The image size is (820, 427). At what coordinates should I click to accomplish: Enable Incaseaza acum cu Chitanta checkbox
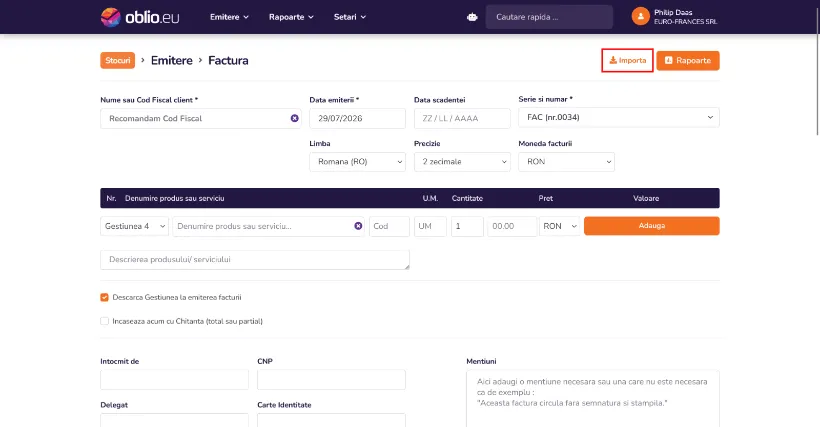(105, 321)
